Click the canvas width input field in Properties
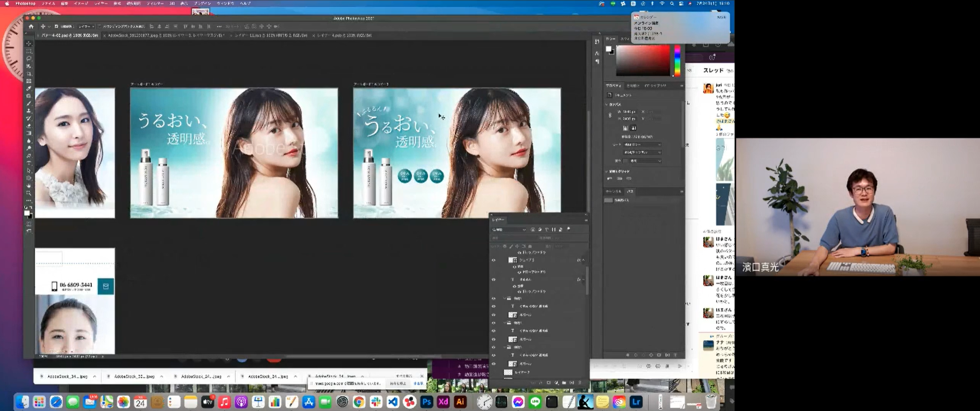This screenshot has width=980, height=411. point(630,112)
